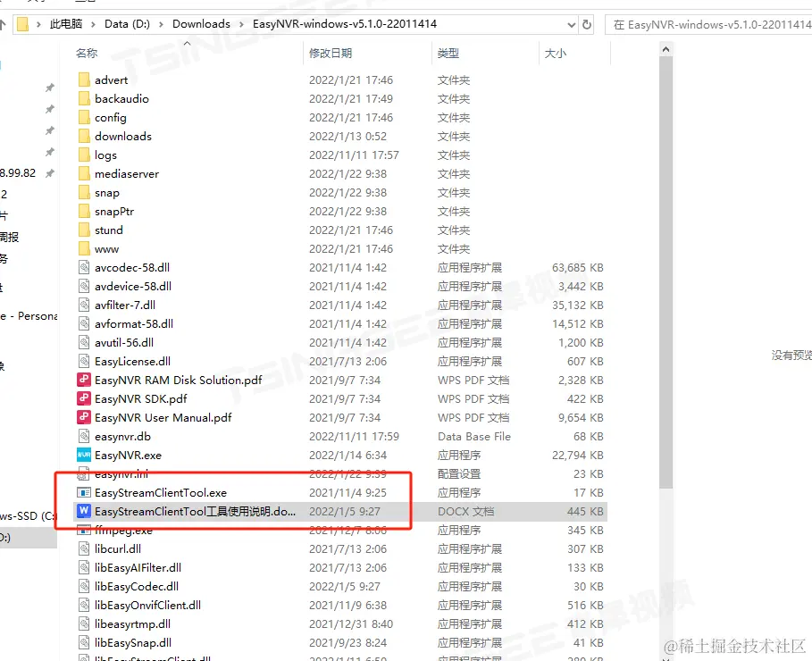
Task: Click the refresh icon beside address bar
Action: click(587, 24)
